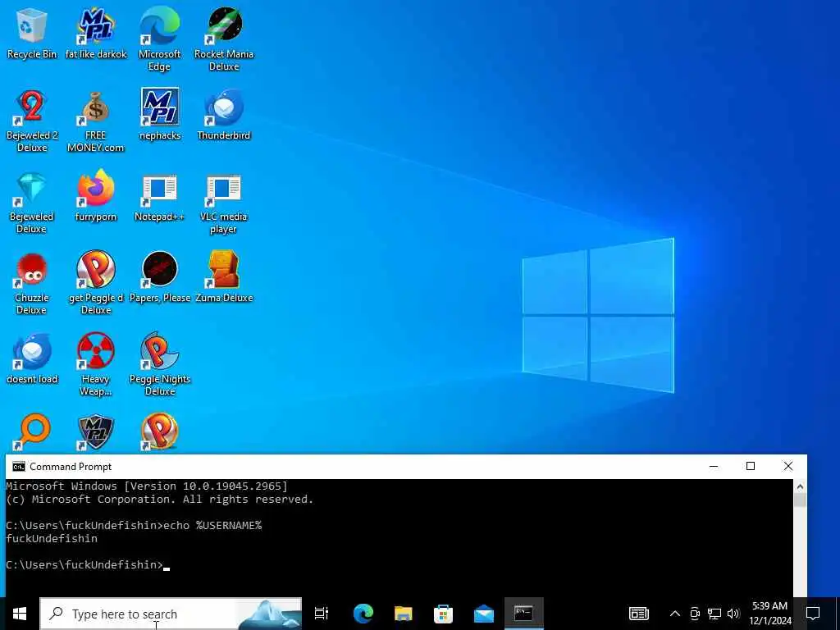
Task: Select the MPI shield desktop icon
Action: click(96, 431)
